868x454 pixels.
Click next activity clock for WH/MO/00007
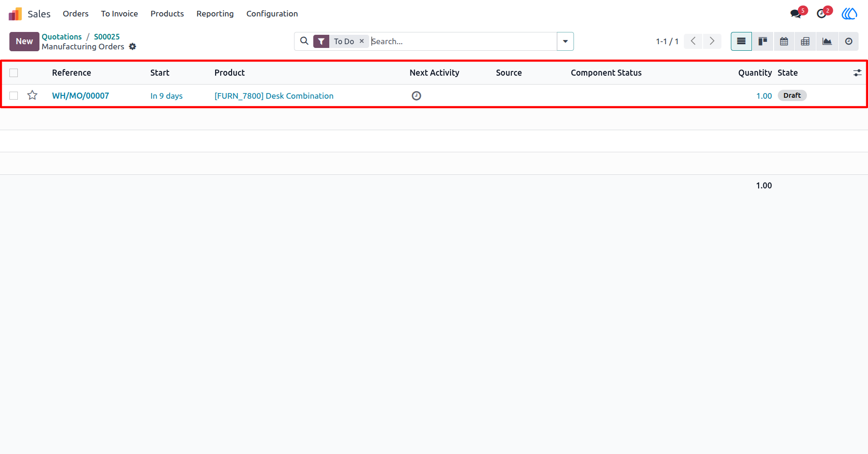tap(416, 96)
